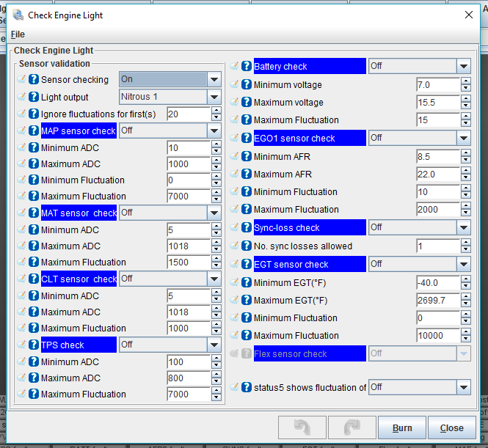488x448 pixels.
Task: Click EGT Maximum Fluctuation field showing 10000
Action: pos(438,335)
